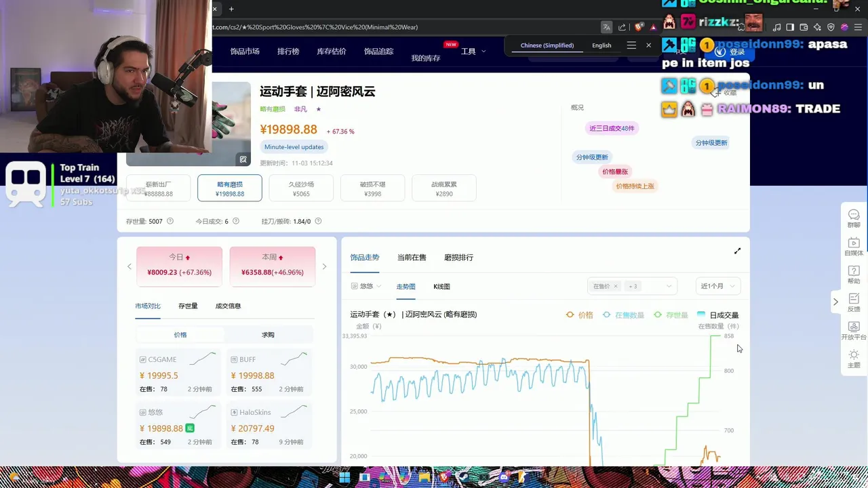This screenshot has height=488, width=868.
Task: Select the 战痕累累 ¥2890 wear option
Action: (x=444, y=188)
